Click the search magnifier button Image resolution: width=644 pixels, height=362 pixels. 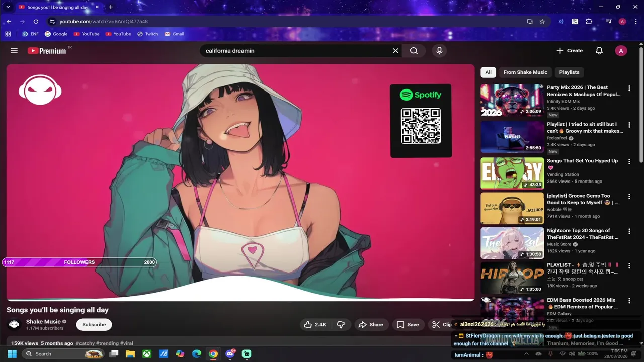414,51
